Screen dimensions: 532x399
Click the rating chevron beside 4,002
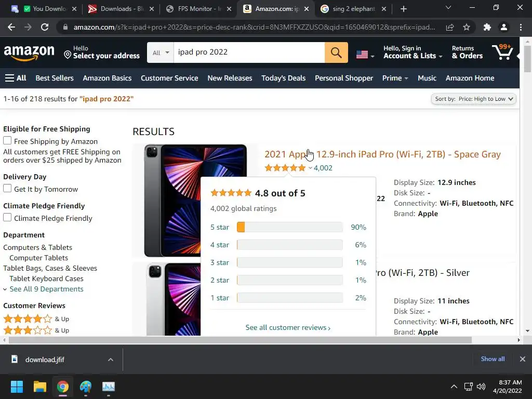pos(310,168)
